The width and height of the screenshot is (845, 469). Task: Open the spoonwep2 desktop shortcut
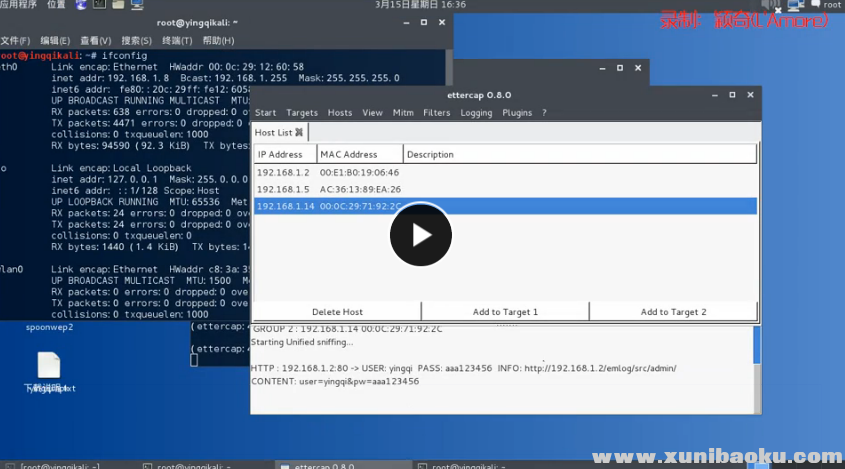pyautogui.click(x=49, y=327)
